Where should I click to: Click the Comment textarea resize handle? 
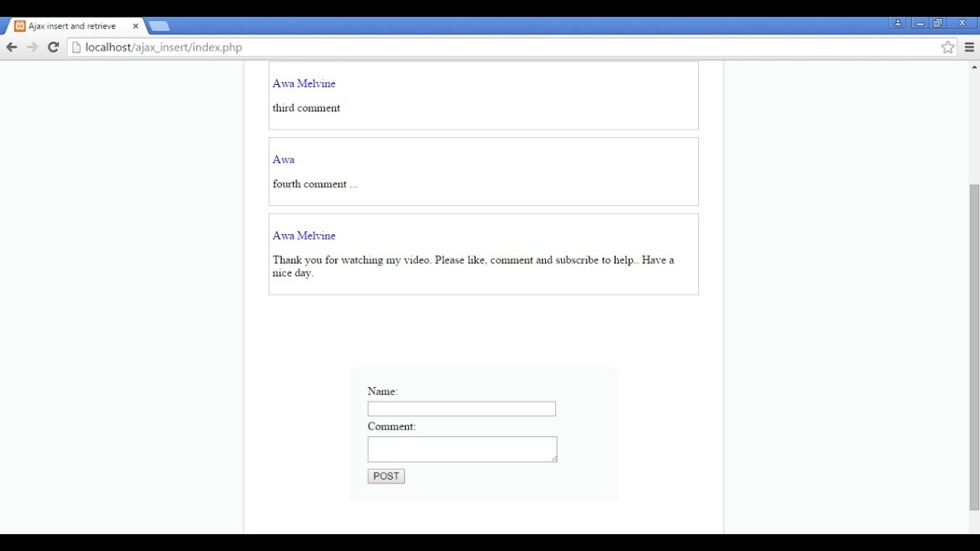pos(553,458)
